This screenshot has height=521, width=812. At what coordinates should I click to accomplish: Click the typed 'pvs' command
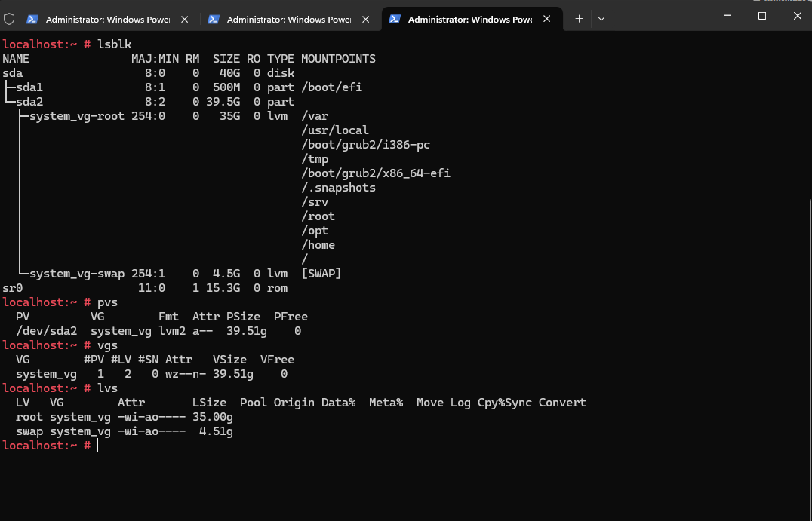(x=107, y=302)
